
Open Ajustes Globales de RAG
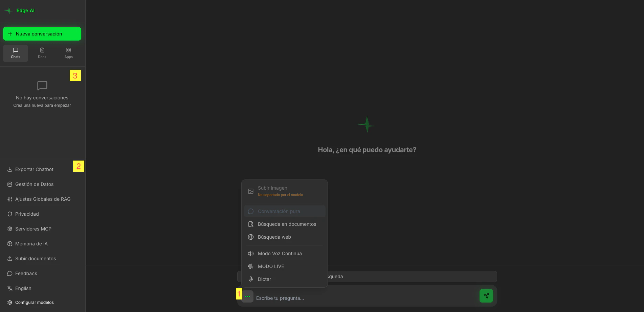click(x=43, y=199)
